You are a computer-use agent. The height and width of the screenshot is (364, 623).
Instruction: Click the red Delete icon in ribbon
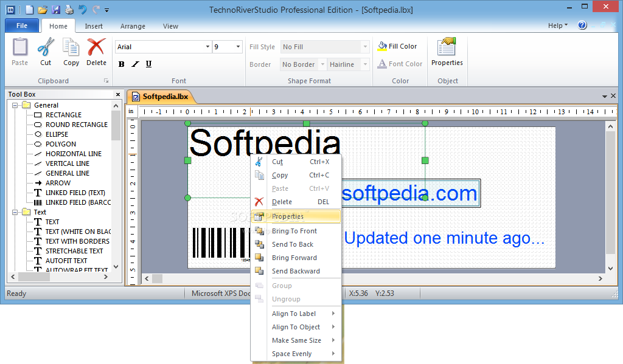(x=97, y=47)
